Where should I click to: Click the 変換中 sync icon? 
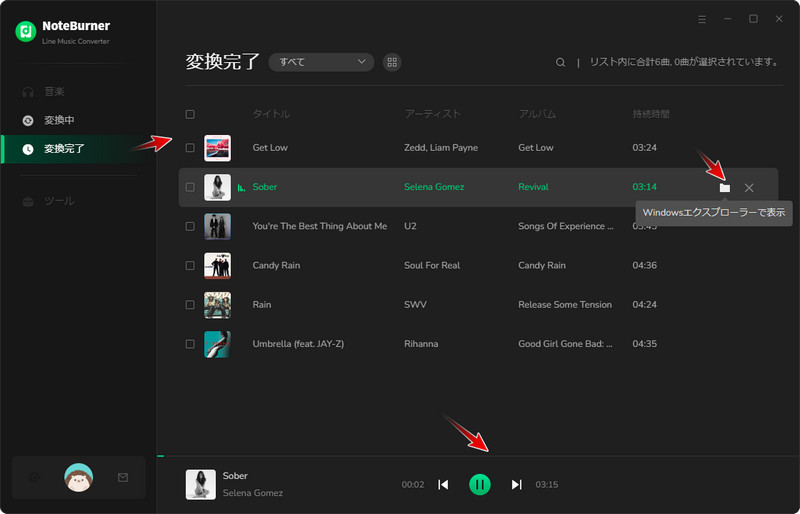coord(28,120)
